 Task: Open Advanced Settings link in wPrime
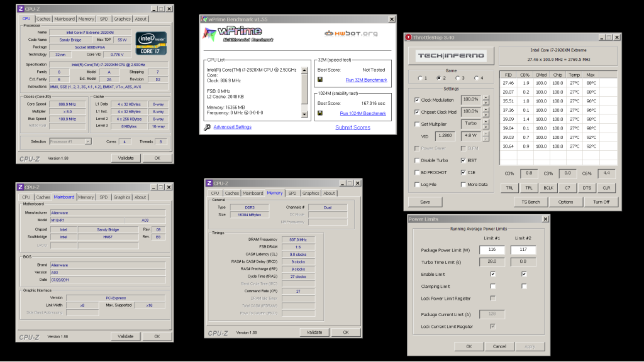click(x=233, y=127)
